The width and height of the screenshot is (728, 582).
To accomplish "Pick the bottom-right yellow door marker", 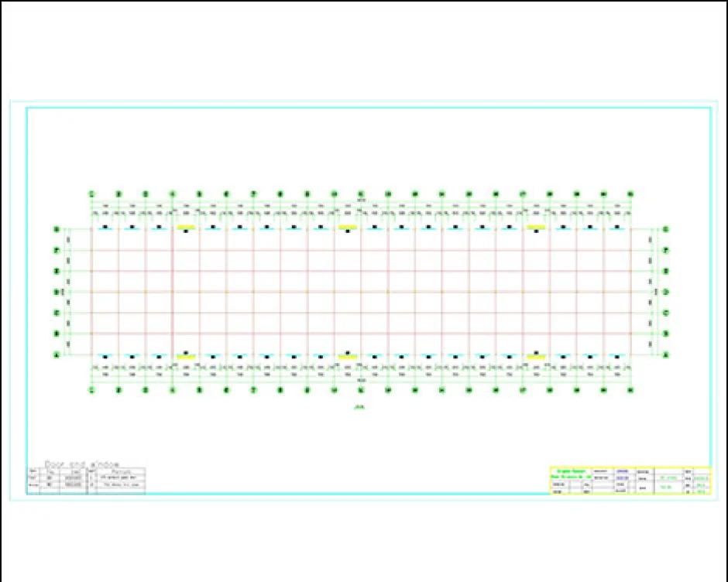I will click(536, 356).
